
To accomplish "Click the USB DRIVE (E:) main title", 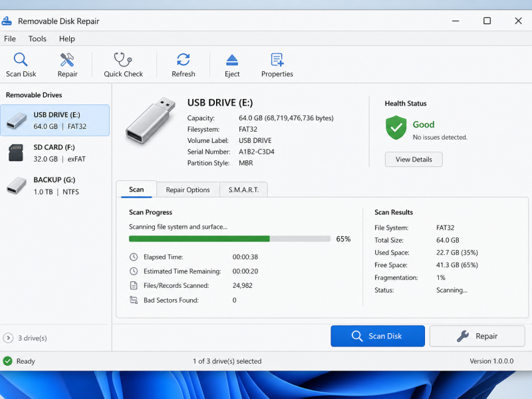I will tap(220, 102).
